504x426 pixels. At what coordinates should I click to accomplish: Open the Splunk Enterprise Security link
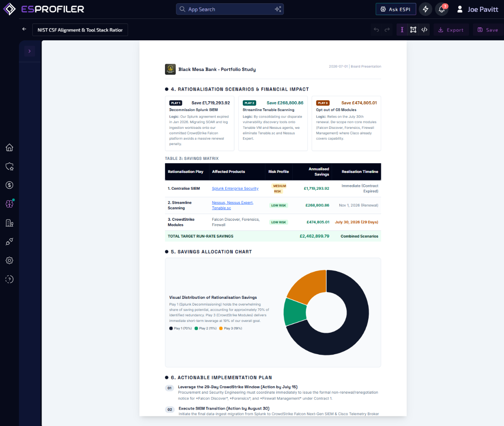235,188
